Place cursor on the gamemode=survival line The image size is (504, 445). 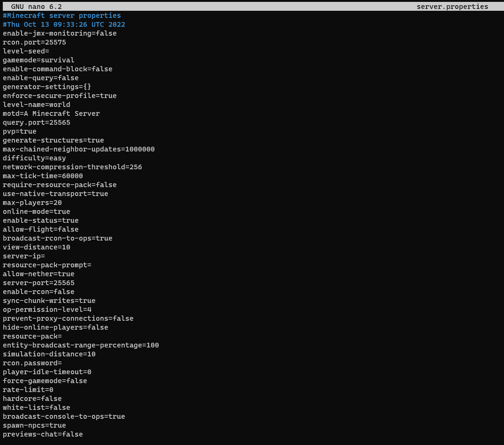[x=38, y=60]
